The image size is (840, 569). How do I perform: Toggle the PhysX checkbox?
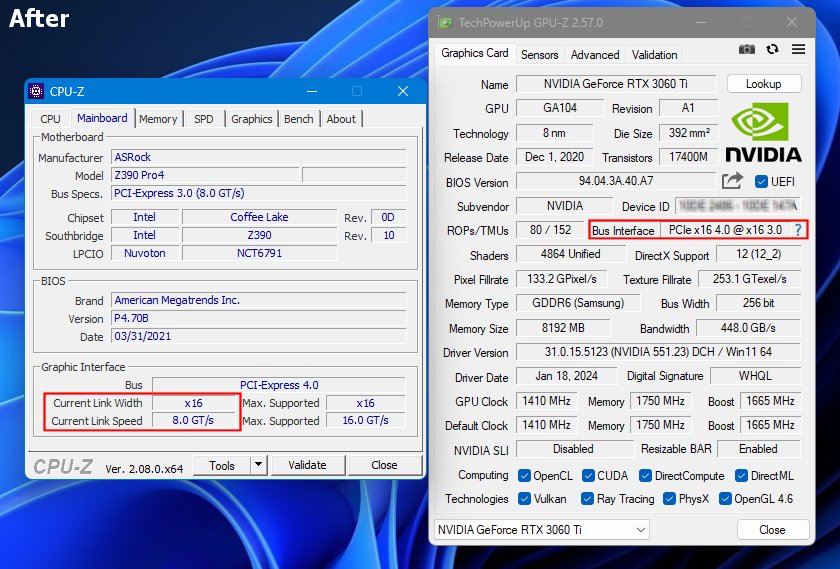click(x=669, y=499)
